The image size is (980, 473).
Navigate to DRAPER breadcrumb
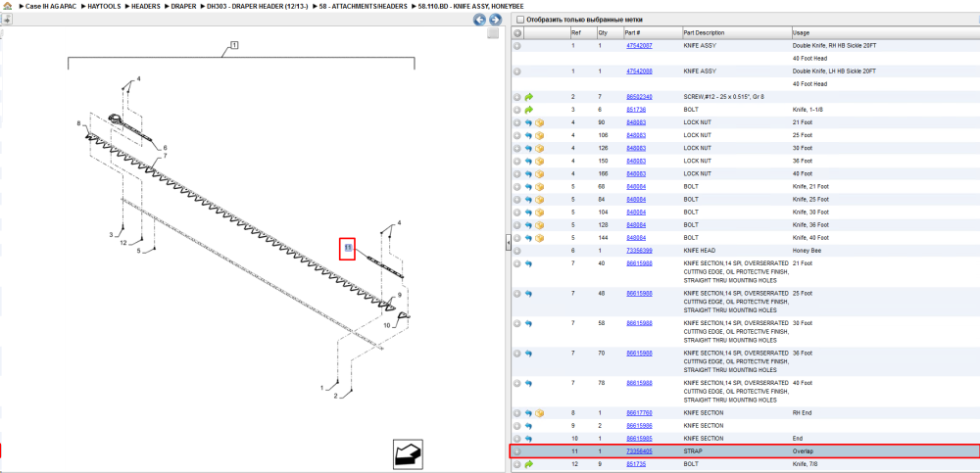pos(183,6)
